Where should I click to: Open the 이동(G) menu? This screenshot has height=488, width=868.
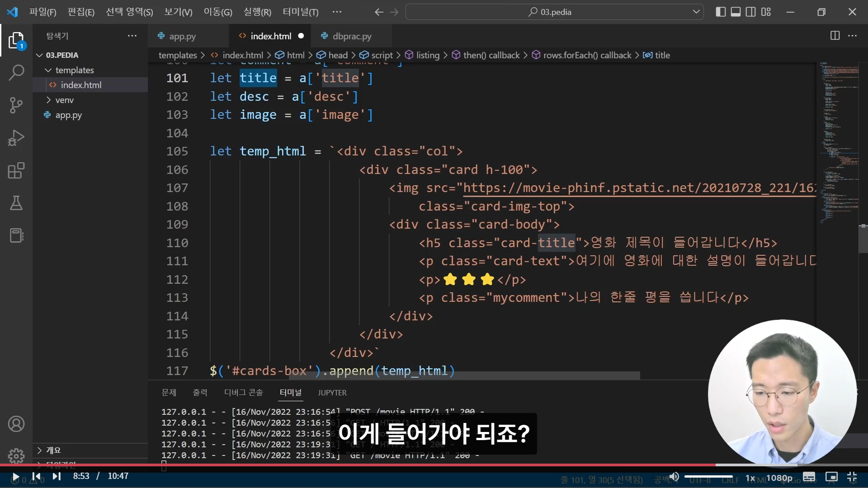(x=217, y=12)
